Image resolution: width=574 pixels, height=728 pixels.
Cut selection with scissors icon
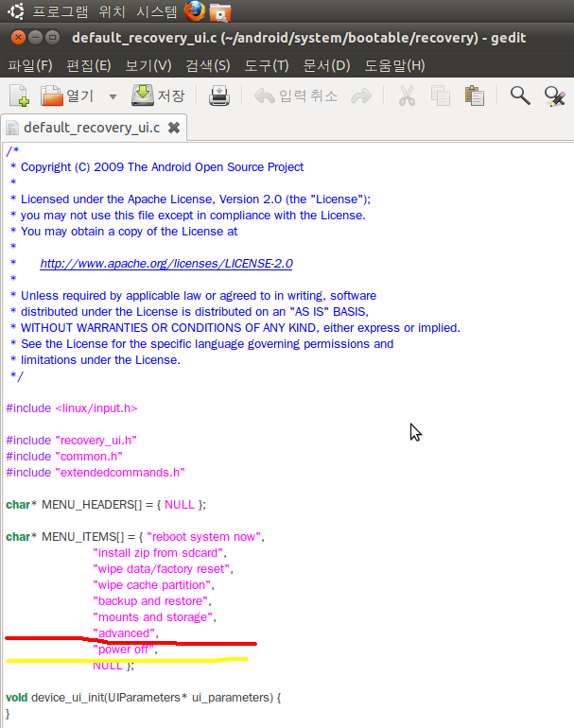click(407, 96)
